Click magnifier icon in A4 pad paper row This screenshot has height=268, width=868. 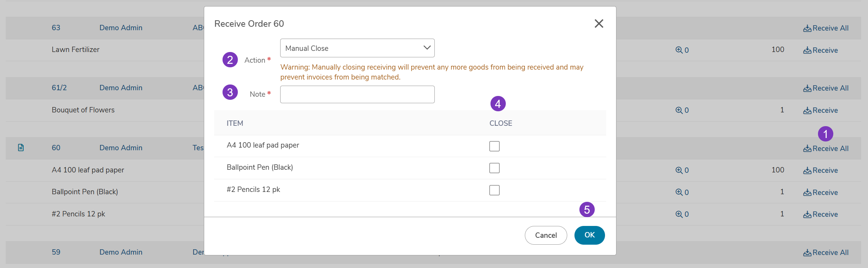click(x=679, y=170)
